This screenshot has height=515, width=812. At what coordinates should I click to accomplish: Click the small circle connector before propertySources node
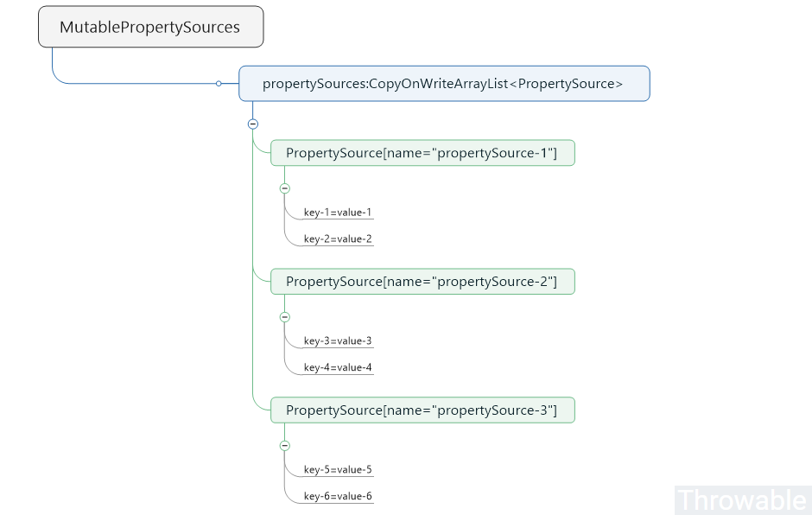(x=219, y=84)
